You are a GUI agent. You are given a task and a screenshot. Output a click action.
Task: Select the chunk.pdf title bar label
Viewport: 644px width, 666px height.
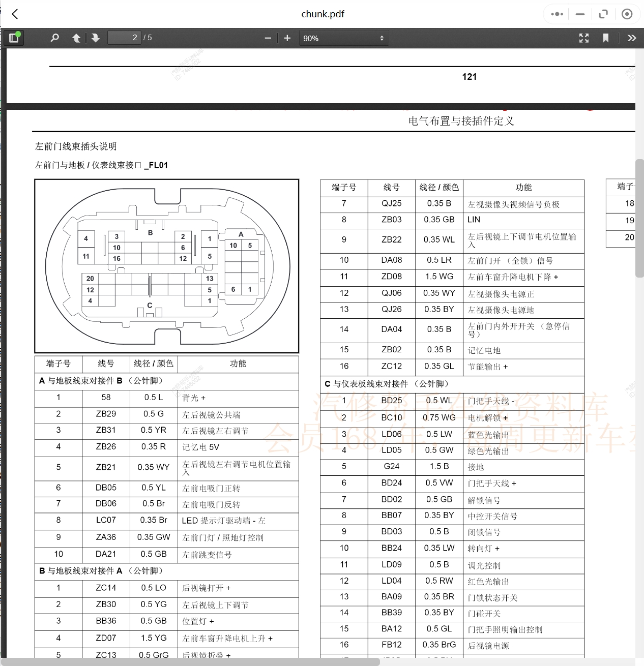coord(323,14)
